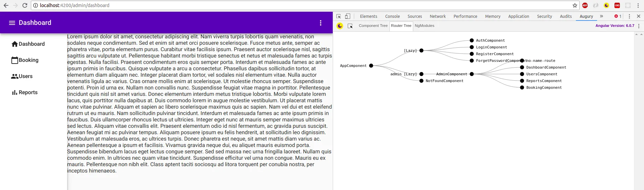Open the Augury extension icon in toolbar
644x190 pixels.
click(606, 5)
